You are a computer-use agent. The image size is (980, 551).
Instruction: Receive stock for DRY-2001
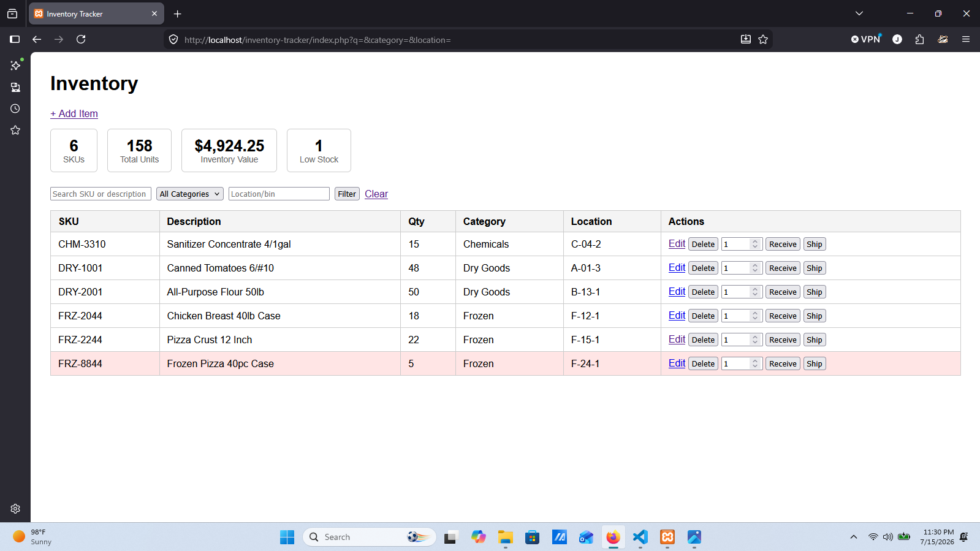[783, 292]
